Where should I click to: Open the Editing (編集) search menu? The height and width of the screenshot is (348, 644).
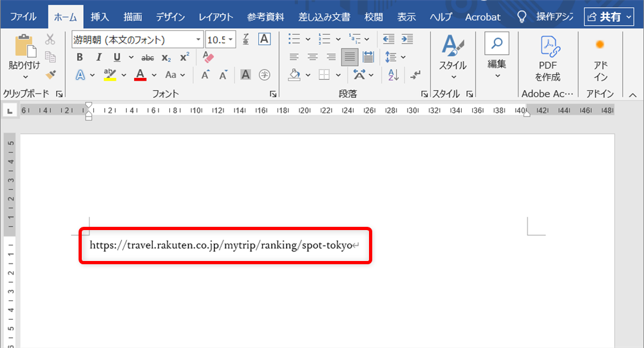click(497, 56)
